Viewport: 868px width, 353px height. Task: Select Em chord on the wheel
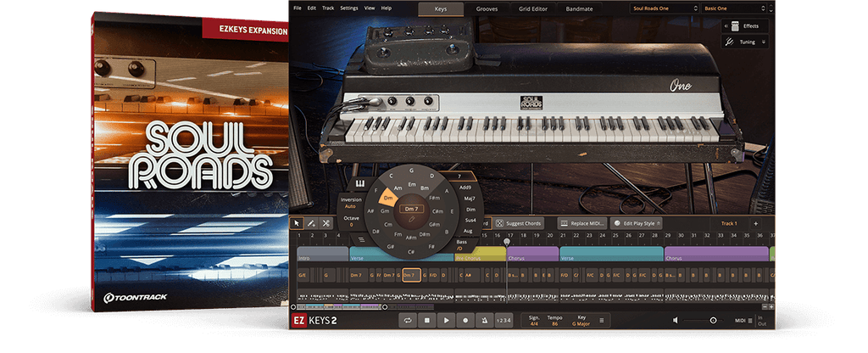[x=412, y=184]
